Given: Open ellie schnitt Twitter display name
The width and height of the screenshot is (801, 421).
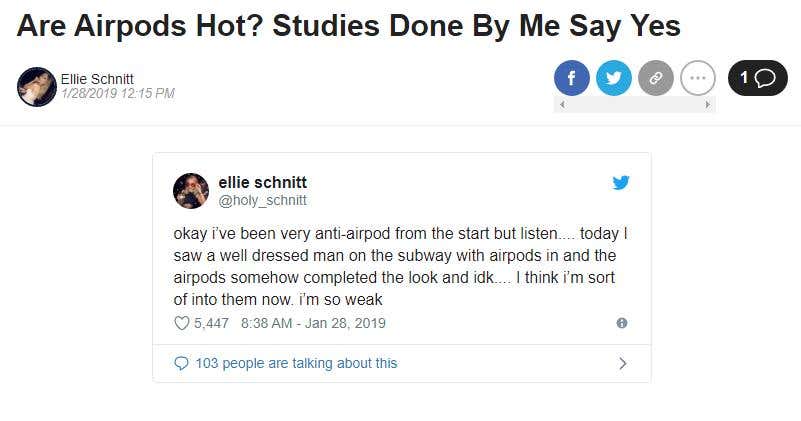Looking at the screenshot, I should tap(263, 182).
